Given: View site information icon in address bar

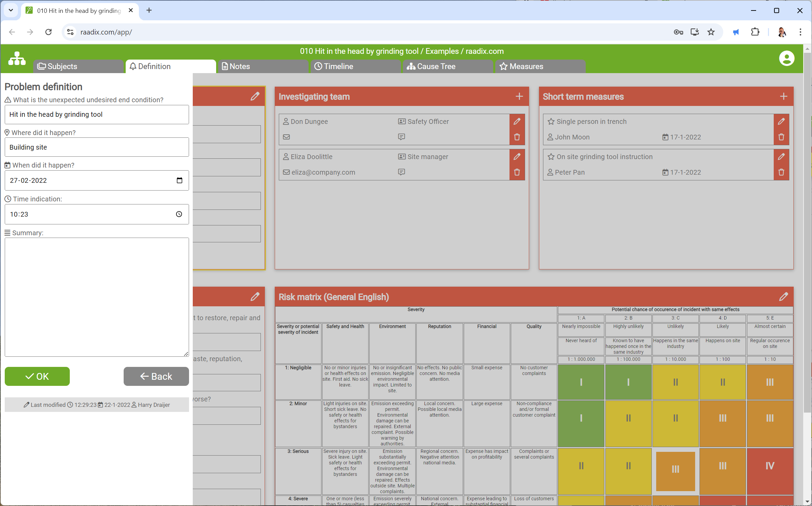Looking at the screenshot, I should (70, 32).
